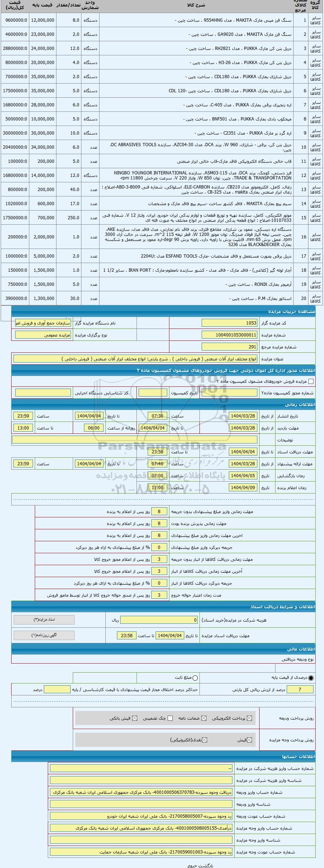Click the شماره حساب عودت ودیعه field
The width and height of the screenshot is (324, 868).
pos(141,816)
